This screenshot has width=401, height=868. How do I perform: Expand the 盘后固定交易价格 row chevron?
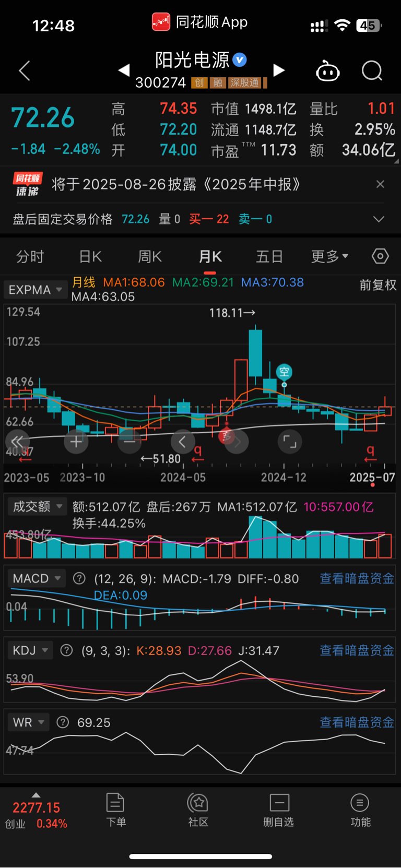pos(379,219)
